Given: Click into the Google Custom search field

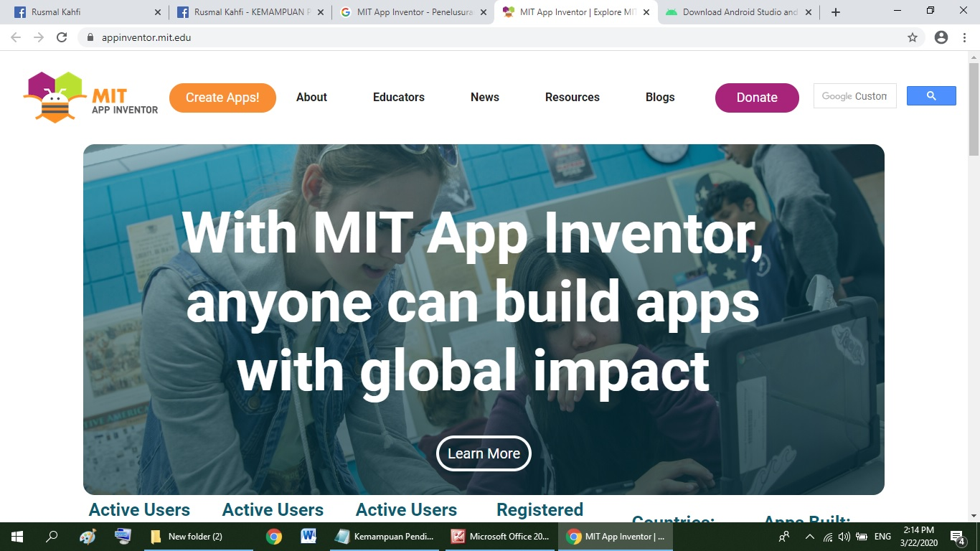Looking at the screenshot, I should (x=855, y=96).
